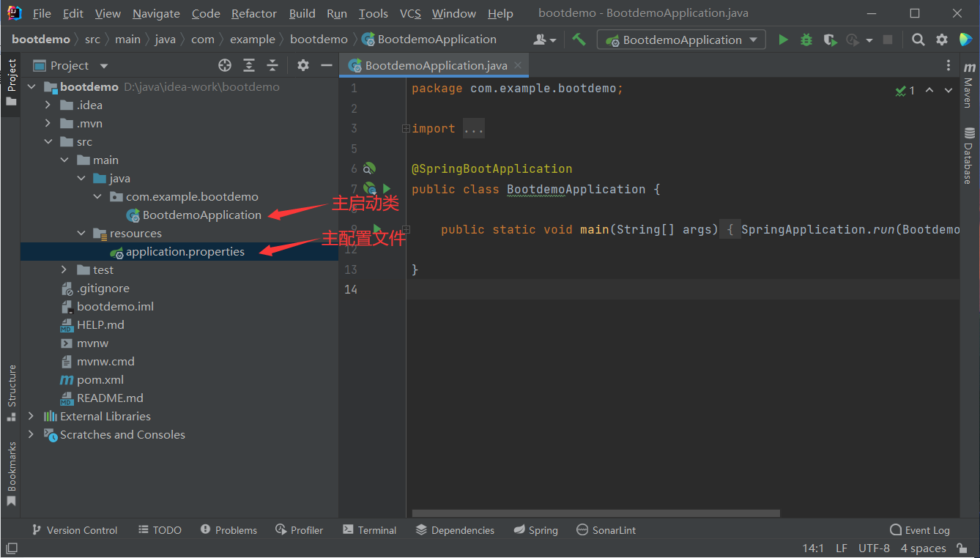
Task: Open Search Everywhere magnifier icon
Action: coord(918,40)
